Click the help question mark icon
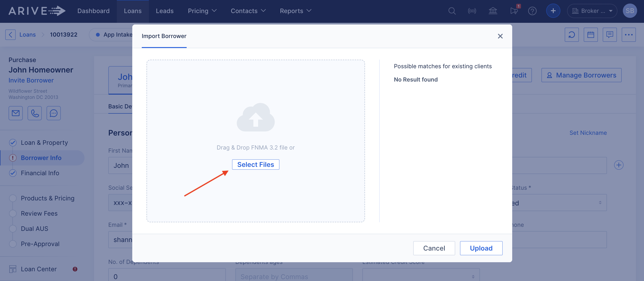The height and width of the screenshot is (281, 644). [x=532, y=11]
